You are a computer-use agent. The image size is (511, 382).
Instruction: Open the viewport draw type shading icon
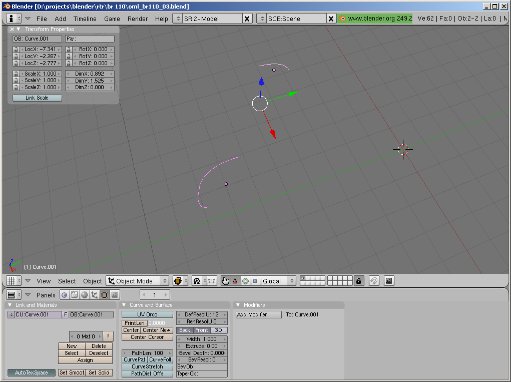coord(178,281)
